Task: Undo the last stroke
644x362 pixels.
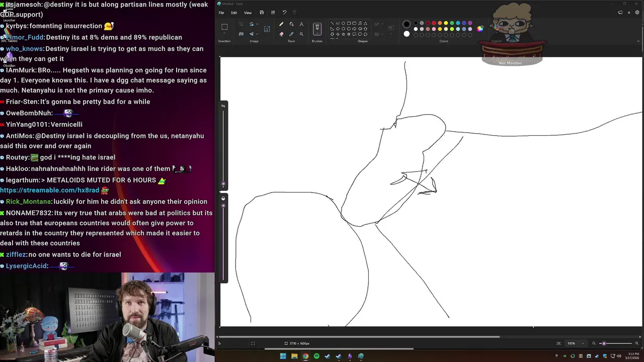Action: (284, 13)
